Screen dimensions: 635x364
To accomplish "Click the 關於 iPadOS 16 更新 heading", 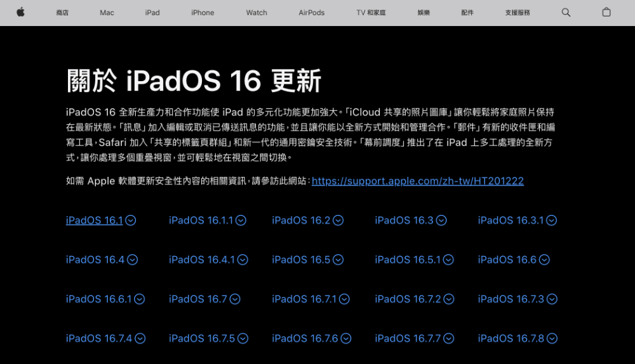I will (x=194, y=80).
